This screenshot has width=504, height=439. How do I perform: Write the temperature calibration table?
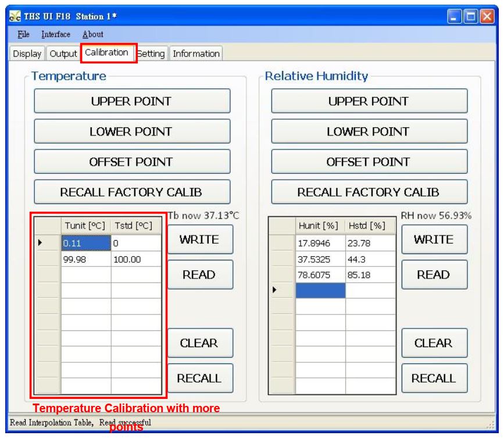point(200,240)
